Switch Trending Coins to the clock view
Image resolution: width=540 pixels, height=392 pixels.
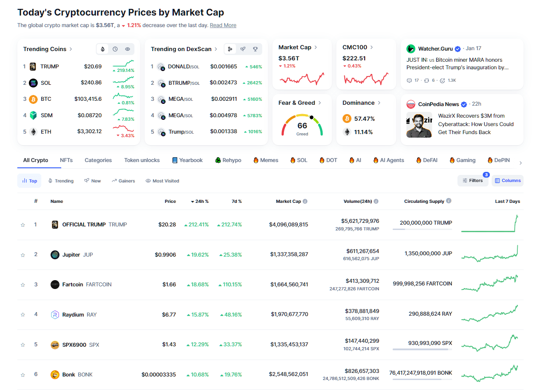click(115, 49)
